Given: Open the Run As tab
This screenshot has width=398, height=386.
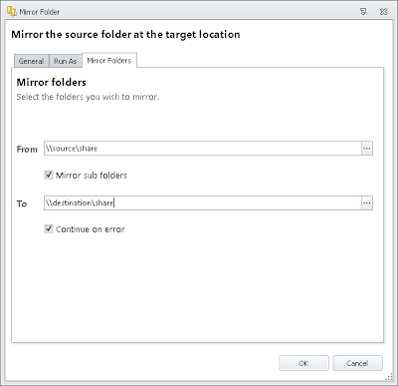Looking at the screenshot, I should (x=65, y=61).
